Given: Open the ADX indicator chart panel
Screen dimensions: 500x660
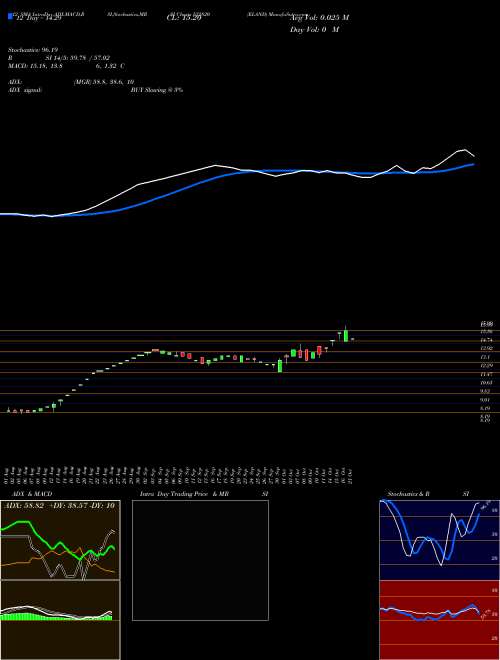Looking at the screenshot, I should click(60, 540).
